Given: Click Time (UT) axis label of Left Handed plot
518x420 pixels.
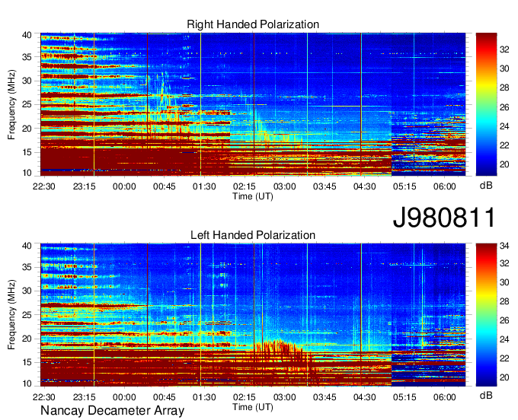Looking at the screenshot, I should point(253,407).
